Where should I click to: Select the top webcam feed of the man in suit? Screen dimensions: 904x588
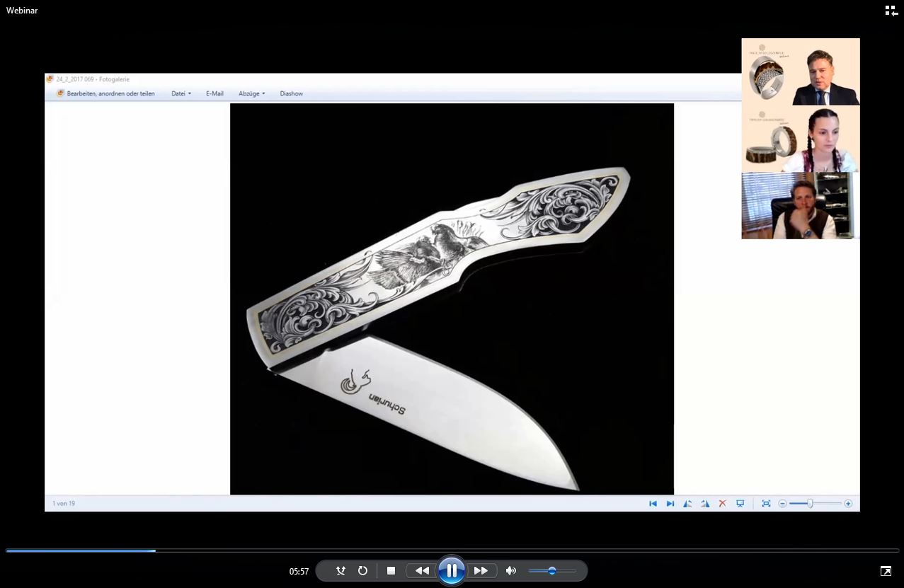coord(801,71)
